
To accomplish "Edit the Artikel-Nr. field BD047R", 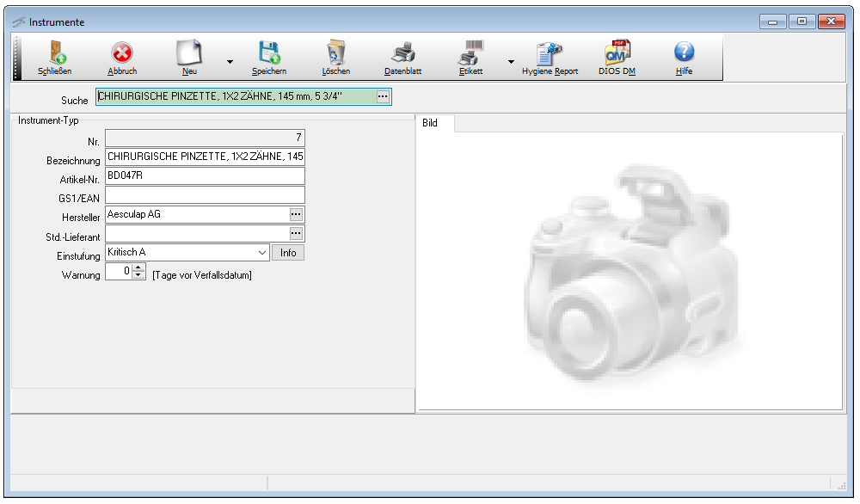I will coord(205,176).
